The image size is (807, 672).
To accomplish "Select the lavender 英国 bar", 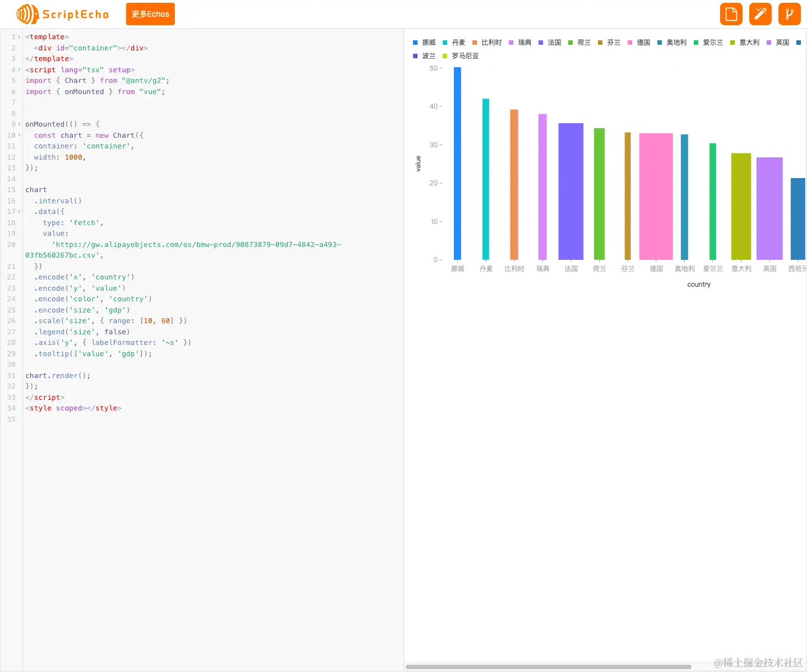I will pos(769,209).
